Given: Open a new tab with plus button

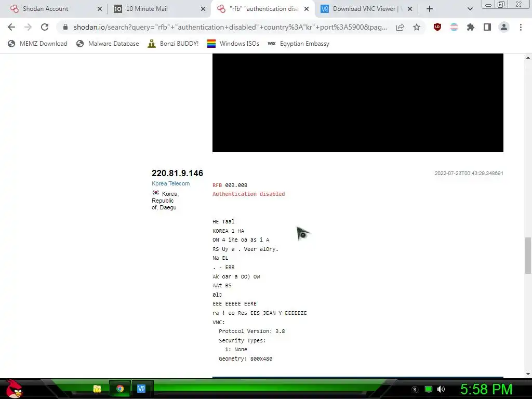Looking at the screenshot, I should pyautogui.click(x=430, y=9).
